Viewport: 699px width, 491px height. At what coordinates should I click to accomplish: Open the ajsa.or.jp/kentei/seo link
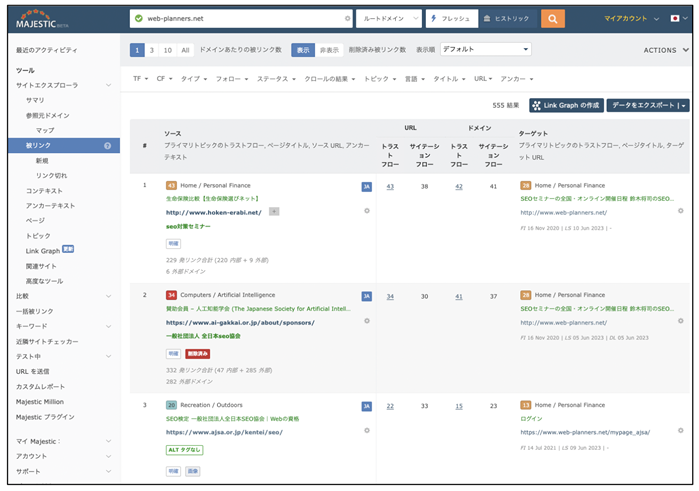224,433
